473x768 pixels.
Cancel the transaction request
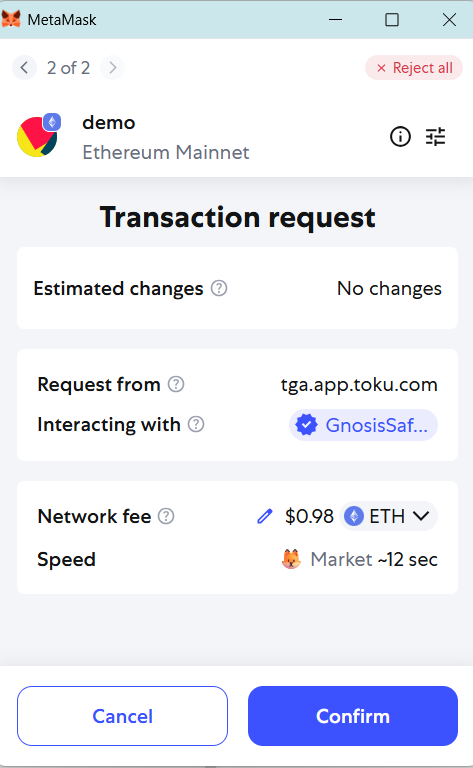(122, 716)
